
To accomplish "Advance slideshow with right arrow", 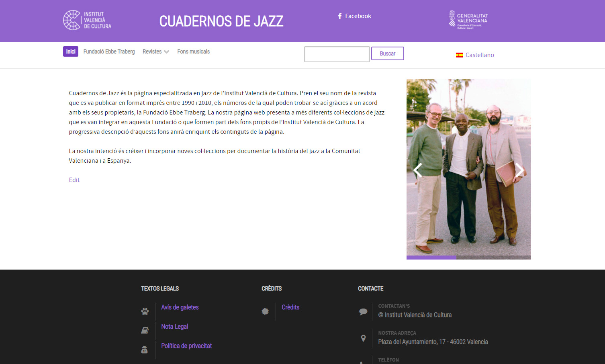I will coord(519,170).
